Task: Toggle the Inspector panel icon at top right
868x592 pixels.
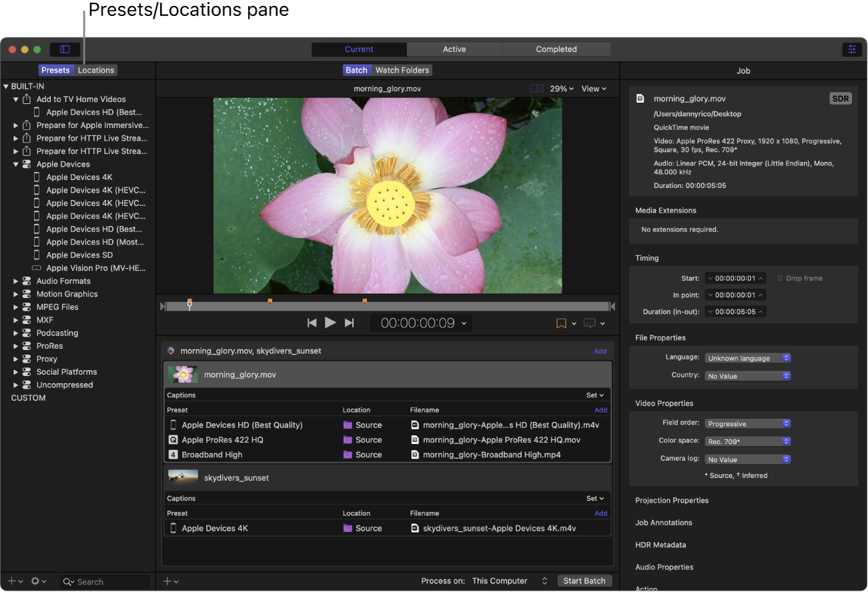Action: tap(851, 49)
